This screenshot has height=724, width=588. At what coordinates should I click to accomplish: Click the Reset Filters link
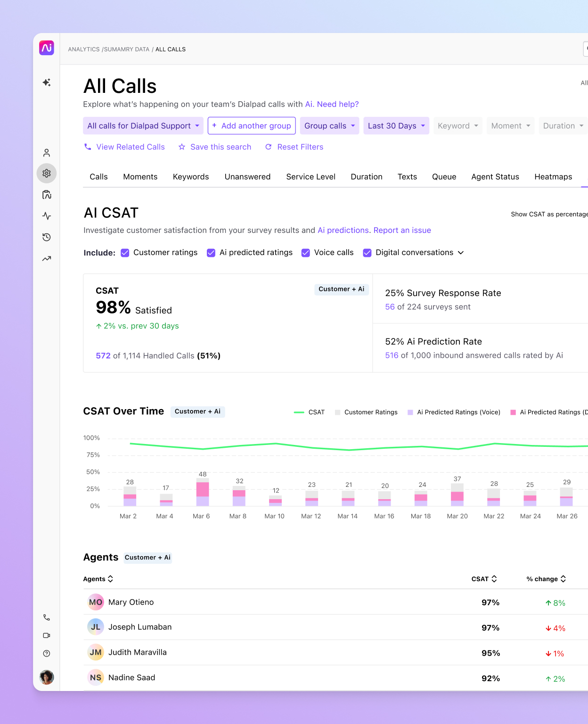coord(299,147)
